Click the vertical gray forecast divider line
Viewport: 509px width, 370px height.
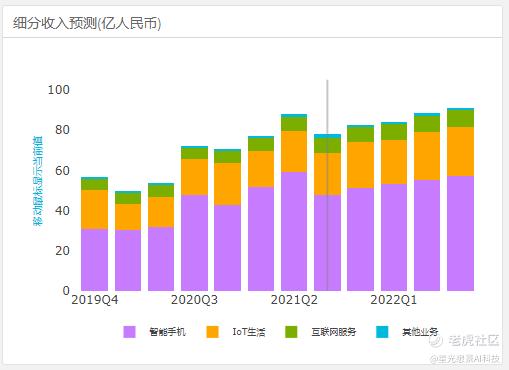pos(327,185)
